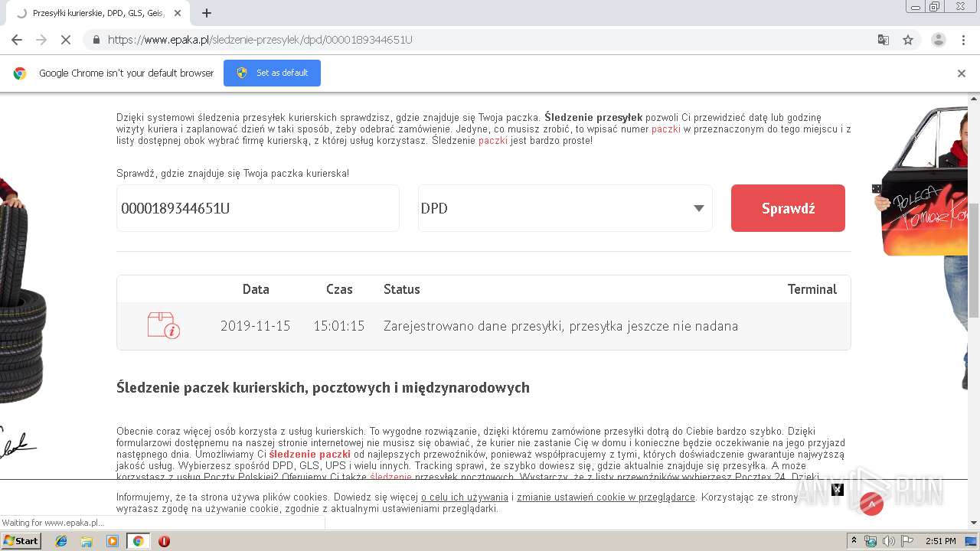Image resolution: width=980 pixels, height=551 pixels.
Task: Click the Chrome logo in infobar
Action: (20, 73)
